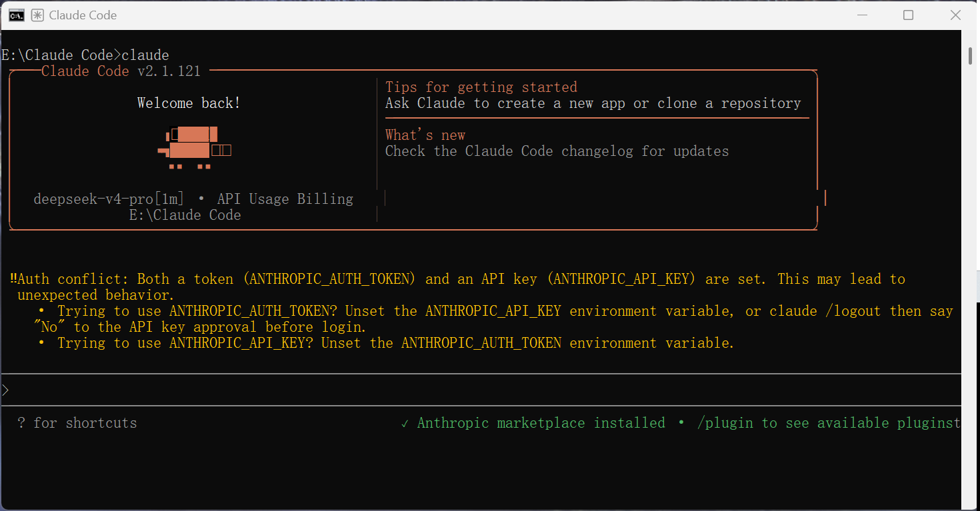
Task: Click the 'API Usage Billing' text
Action: pyautogui.click(x=285, y=199)
